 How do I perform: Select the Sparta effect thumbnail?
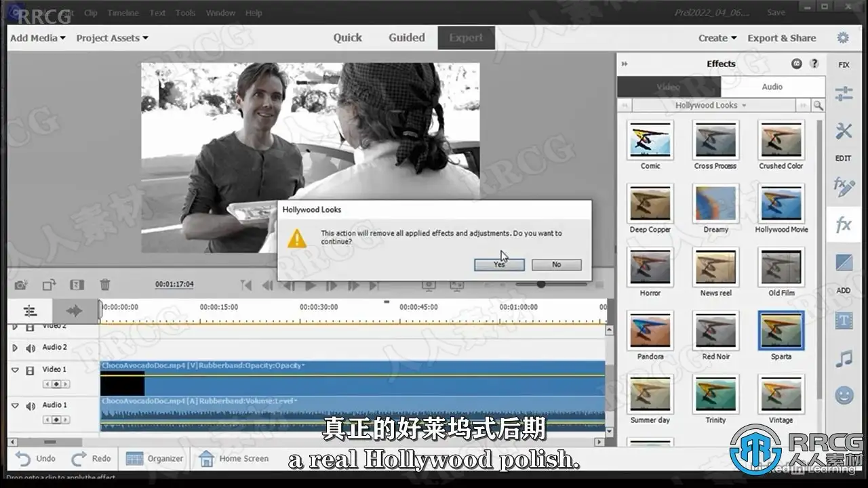point(781,331)
